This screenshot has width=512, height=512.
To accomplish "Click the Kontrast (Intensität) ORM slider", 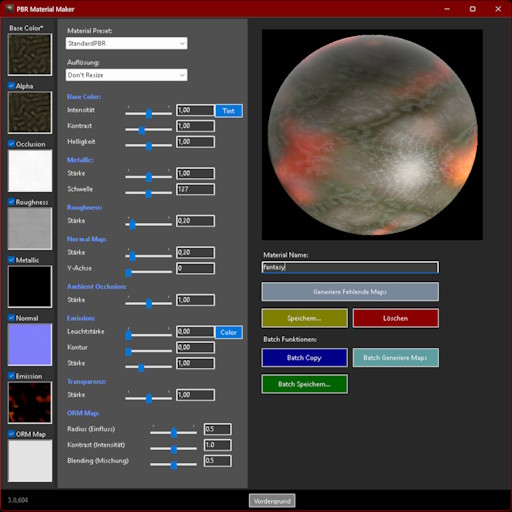I will (174, 448).
